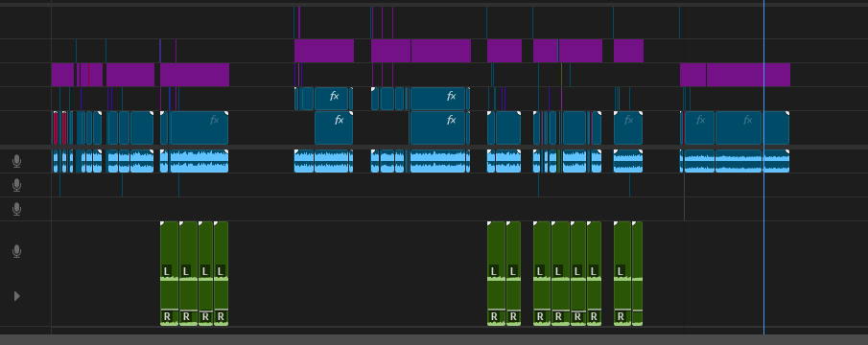Enable voice-over record on the second audio track
This screenshot has width=868, height=345.
pos(16,185)
